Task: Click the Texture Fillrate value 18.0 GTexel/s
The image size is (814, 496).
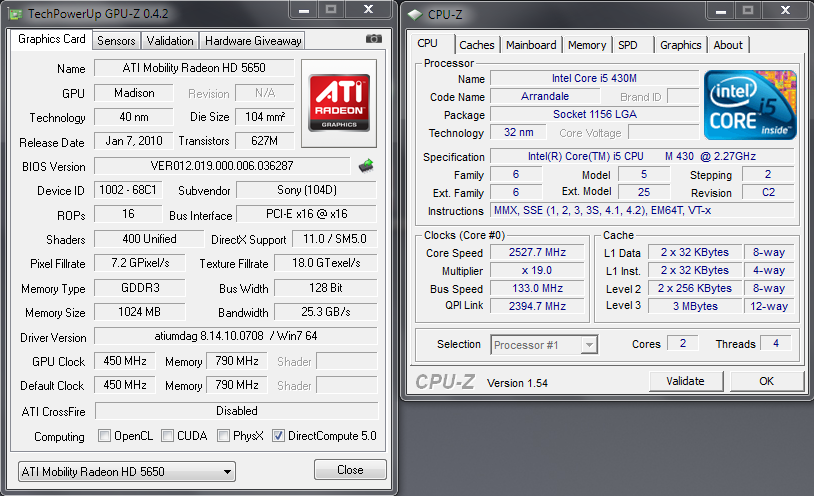Action: 326,263
